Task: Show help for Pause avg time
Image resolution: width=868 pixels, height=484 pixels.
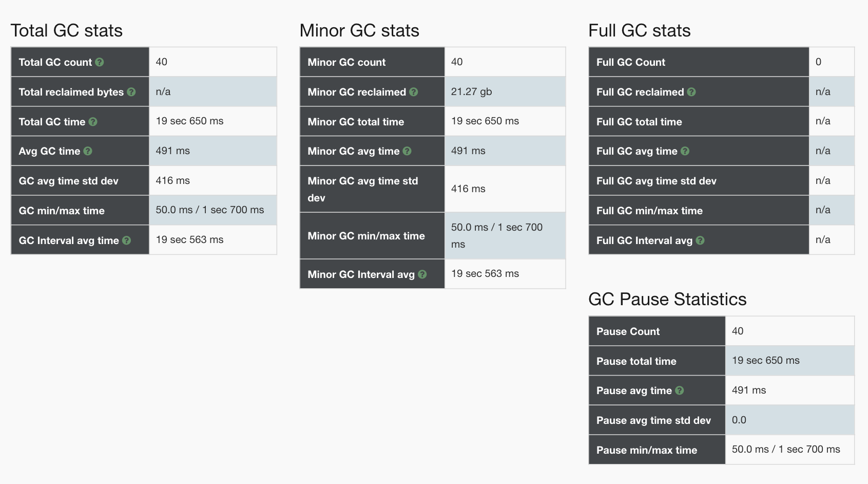Action: click(x=680, y=390)
